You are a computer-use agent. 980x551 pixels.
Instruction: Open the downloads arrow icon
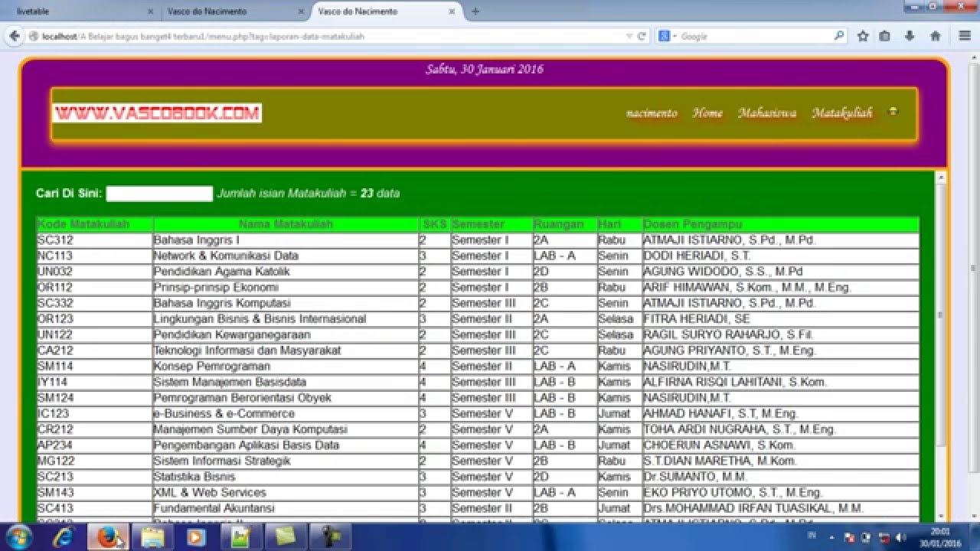910,36
